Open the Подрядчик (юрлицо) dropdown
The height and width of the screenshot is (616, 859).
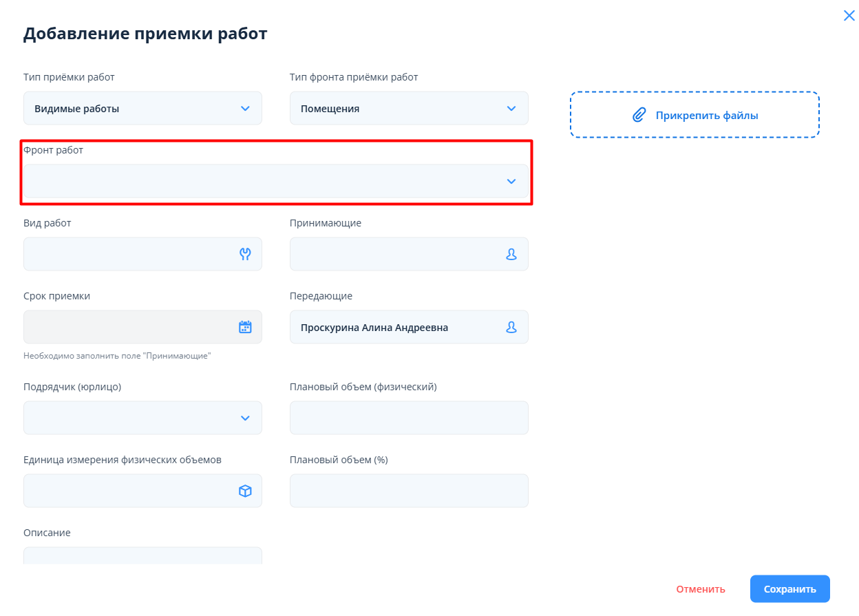pyautogui.click(x=245, y=418)
